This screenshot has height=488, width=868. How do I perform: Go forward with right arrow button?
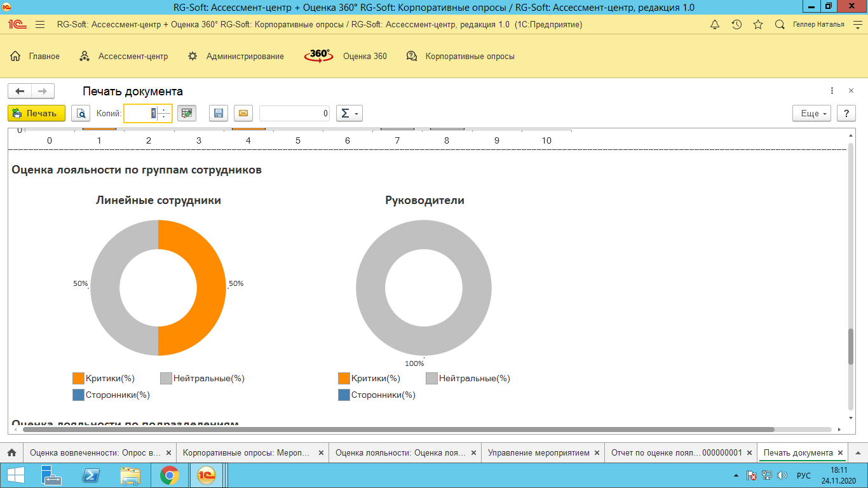43,91
